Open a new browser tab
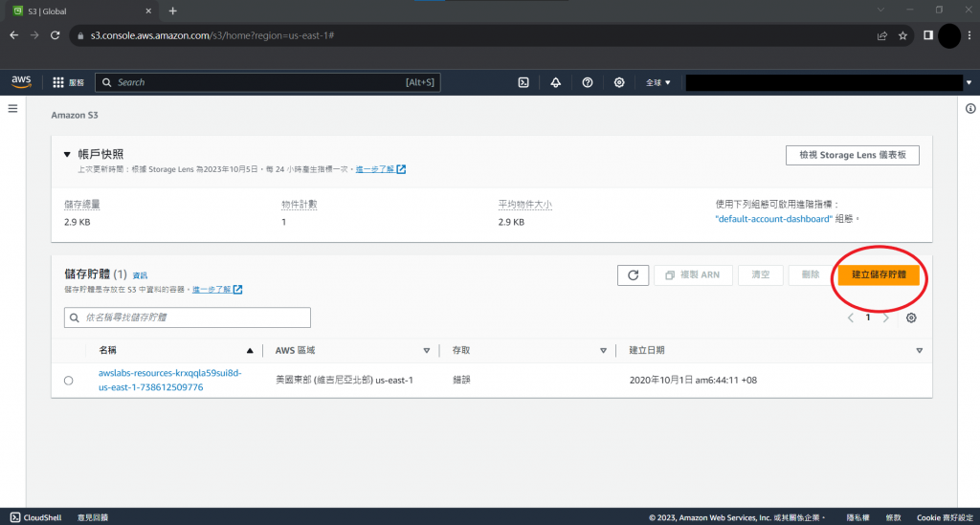The height and width of the screenshot is (525, 980). [173, 11]
